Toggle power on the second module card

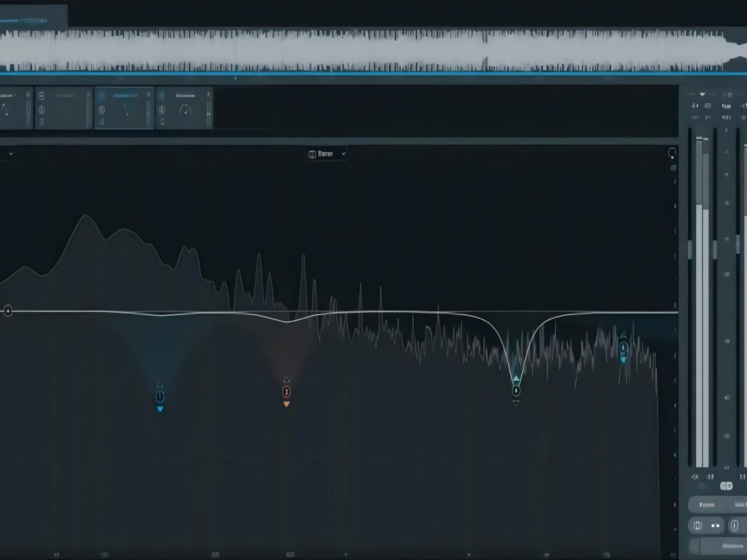41,96
